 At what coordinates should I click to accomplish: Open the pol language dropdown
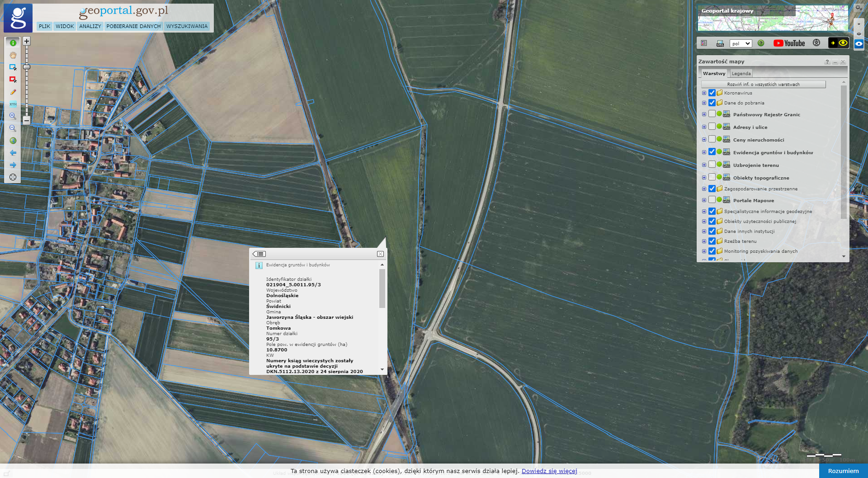coord(741,43)
